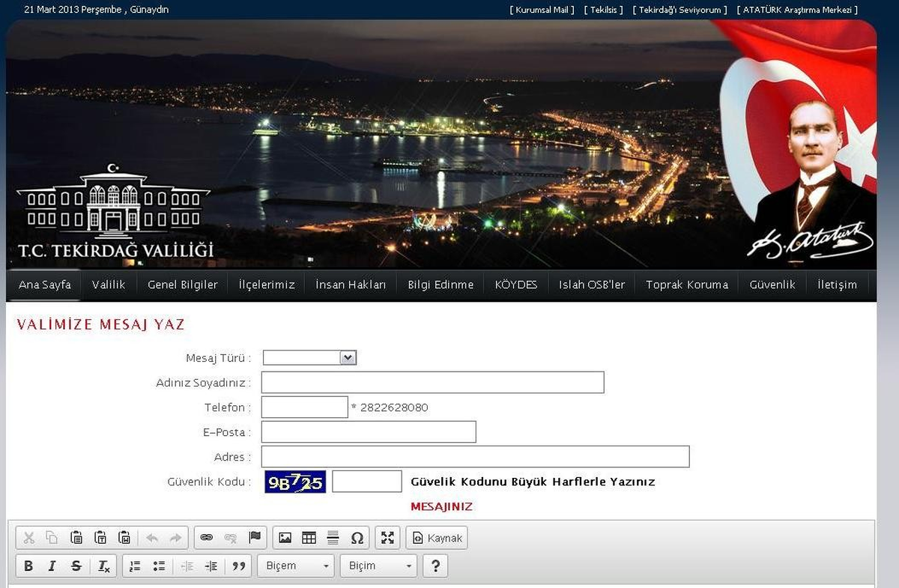Image resolution: width=899 pixels, height=588 pixels.
Task: Click the Adınız Soyadınız input field
Action: click(x=432, y=382)
